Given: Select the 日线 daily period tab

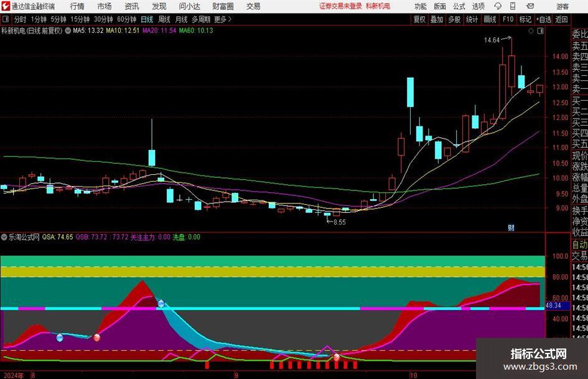Looking at the screenshot, I should (147, 19).
